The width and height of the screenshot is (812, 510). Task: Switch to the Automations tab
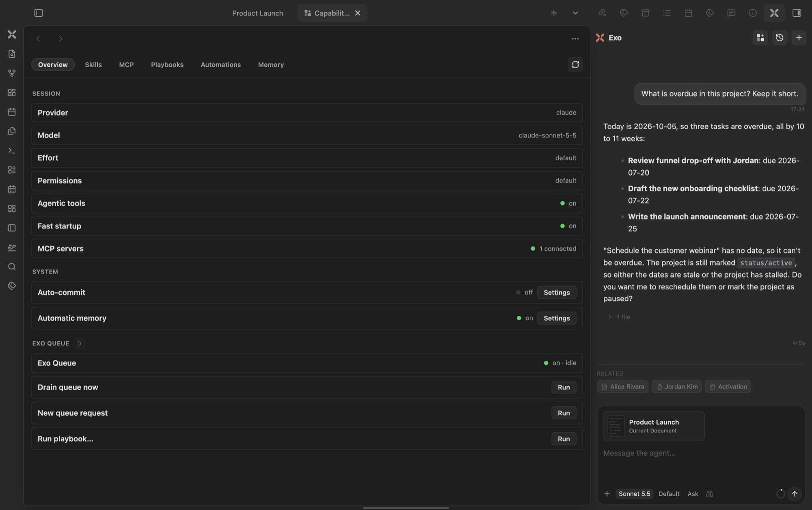click(x=221, y=65)
